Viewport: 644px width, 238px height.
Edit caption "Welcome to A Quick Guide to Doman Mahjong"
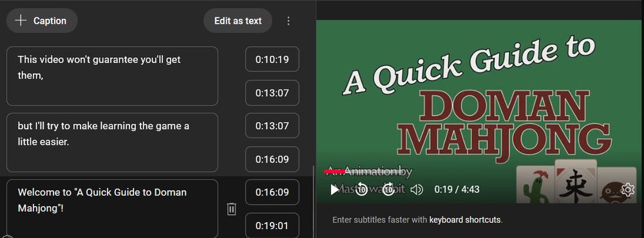[112, 208]
